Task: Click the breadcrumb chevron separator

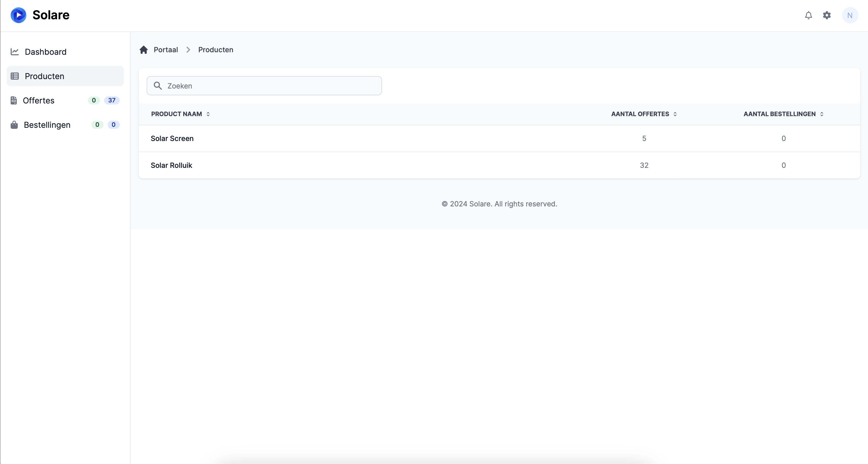Action: click(188, 50)
